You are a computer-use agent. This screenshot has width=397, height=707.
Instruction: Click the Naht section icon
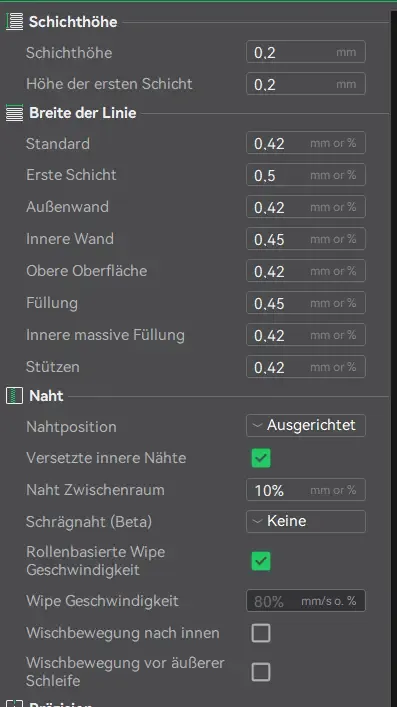click(14, 396)
